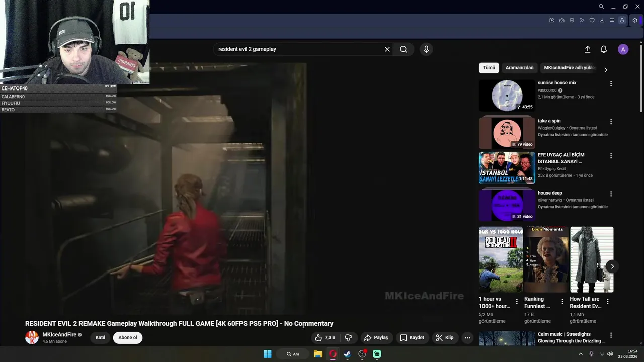
Task: Show hidden system tray icons
Action: (580, 354)
